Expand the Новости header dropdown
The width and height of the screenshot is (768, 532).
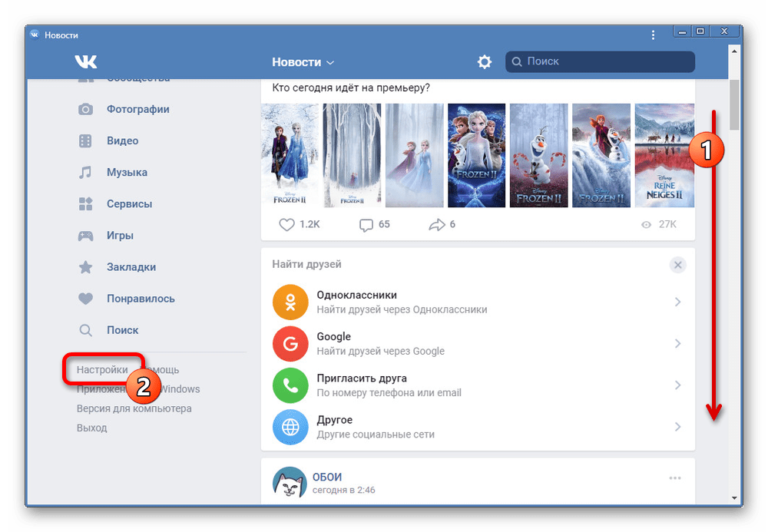(x=303, y=62)
